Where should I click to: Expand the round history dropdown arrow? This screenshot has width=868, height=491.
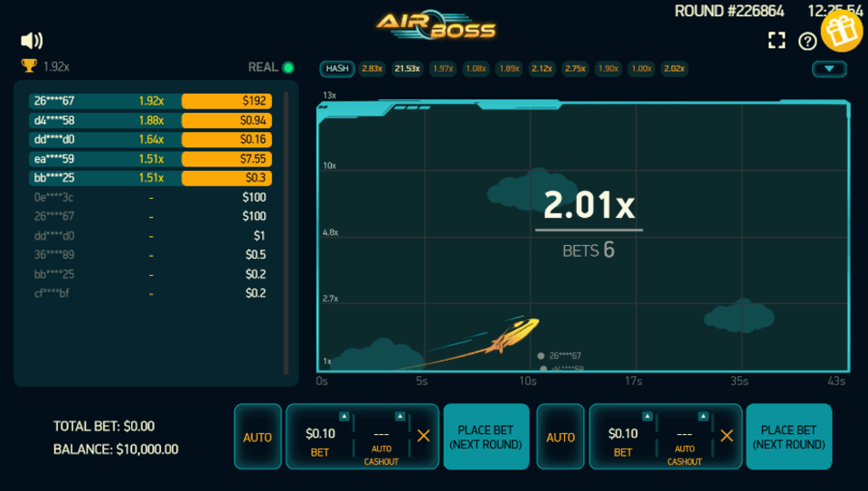pos(829,69)
